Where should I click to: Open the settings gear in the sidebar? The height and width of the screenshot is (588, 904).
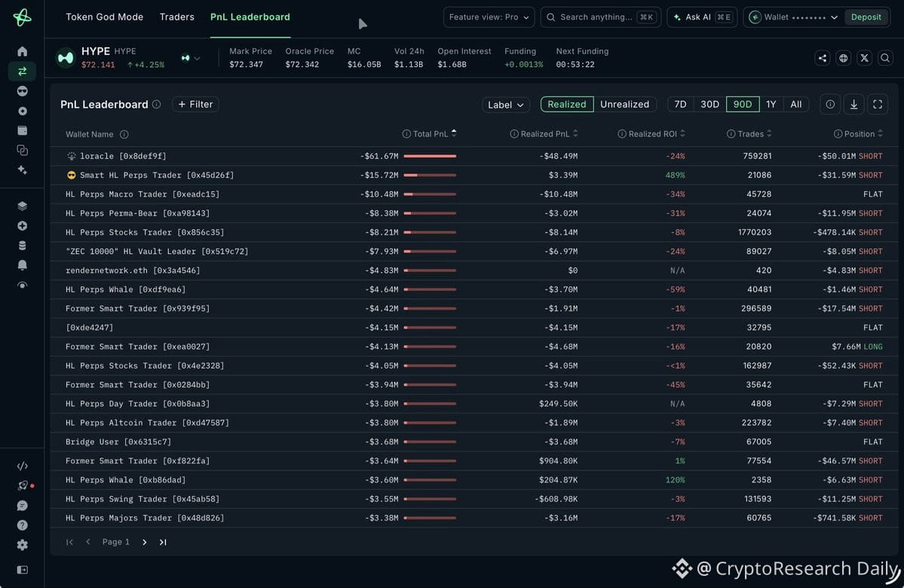tap(22, 545)
